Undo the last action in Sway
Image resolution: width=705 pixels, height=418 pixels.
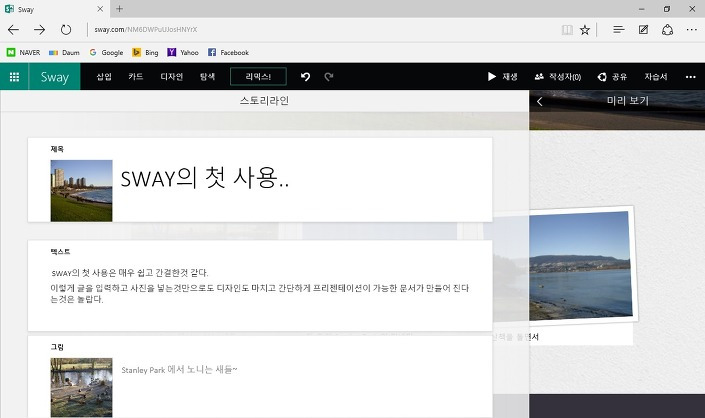306,77
